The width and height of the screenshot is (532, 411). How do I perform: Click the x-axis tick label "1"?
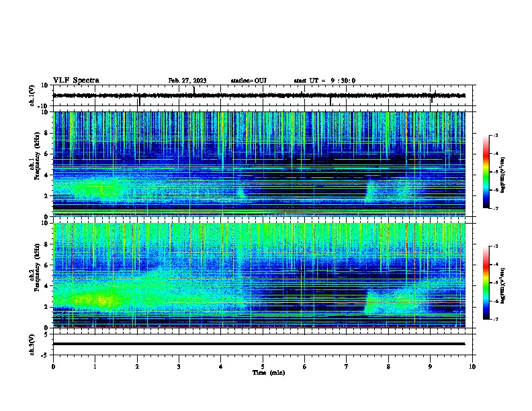pos(95,367)
